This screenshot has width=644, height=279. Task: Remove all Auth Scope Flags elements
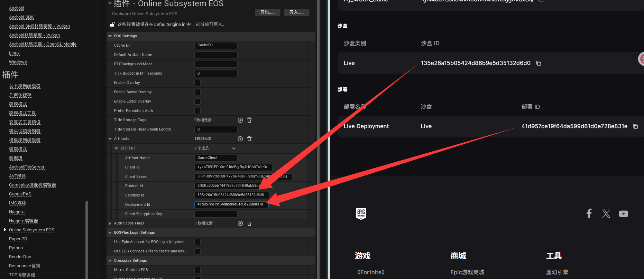pos(249,223)
